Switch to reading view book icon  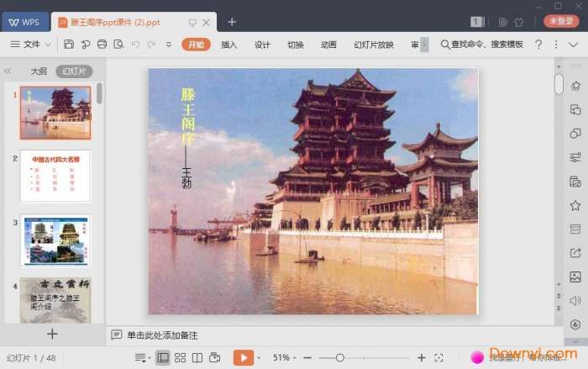(197, 358)
